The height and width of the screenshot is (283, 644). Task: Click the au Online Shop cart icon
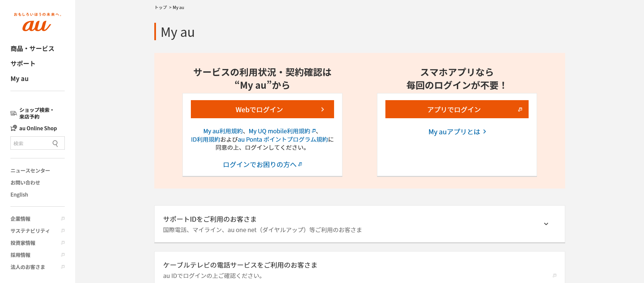pos(14,128)
